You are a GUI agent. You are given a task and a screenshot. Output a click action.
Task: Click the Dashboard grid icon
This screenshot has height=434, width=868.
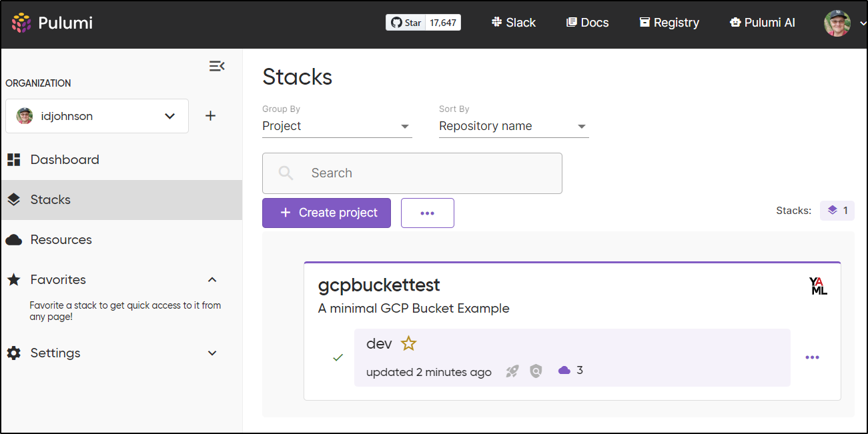coord(13,159)
